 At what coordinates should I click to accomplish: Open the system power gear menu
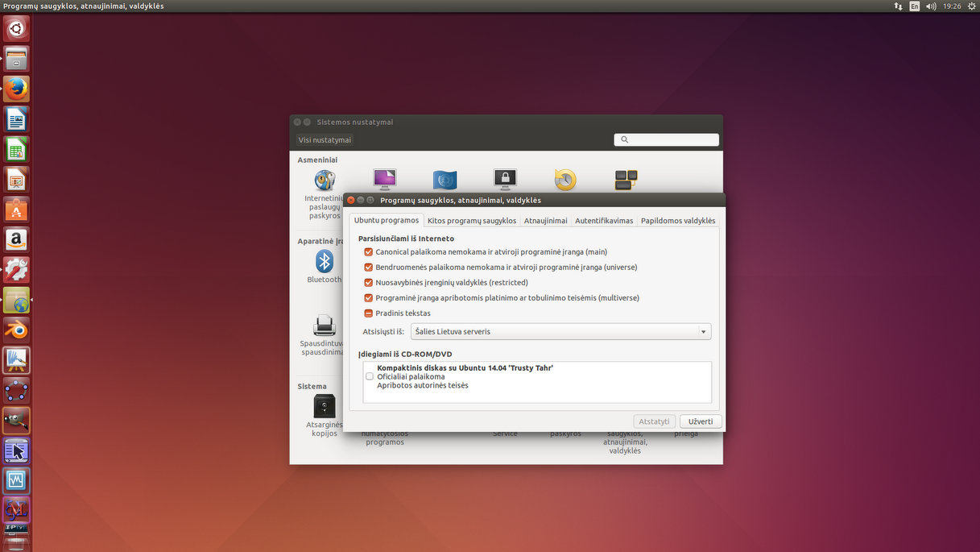pos(970,6)
